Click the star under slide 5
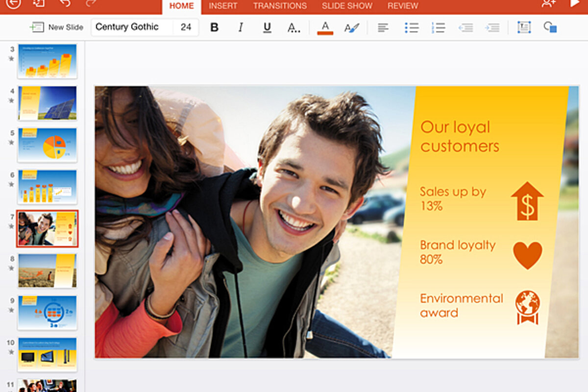588x392 pixels. pyautogui.click(x=11, y=143)
